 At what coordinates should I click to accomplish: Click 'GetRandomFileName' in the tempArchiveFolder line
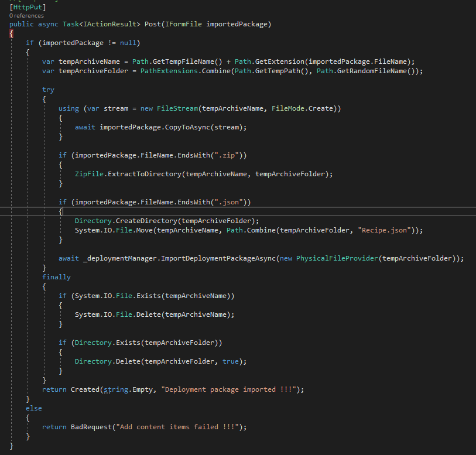click(372, 71)
